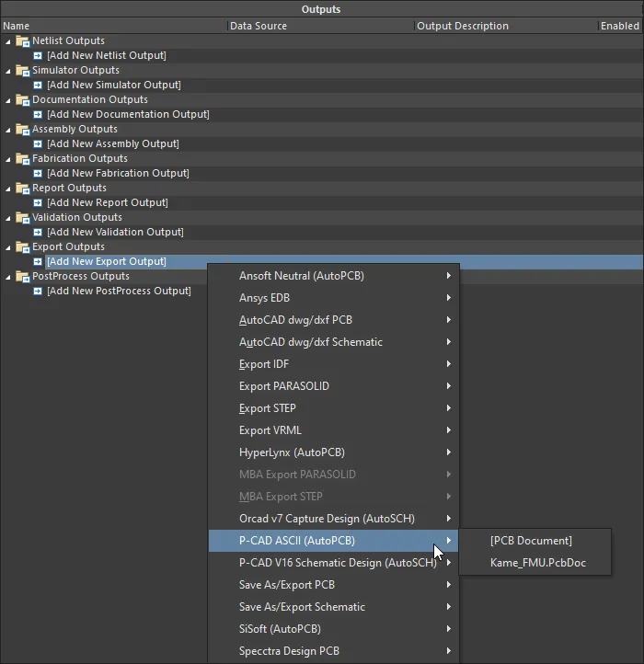Click the Assembly Outputs folder icon
The width and height of the screenshot is (644, 664).
[x=22, y=129]
